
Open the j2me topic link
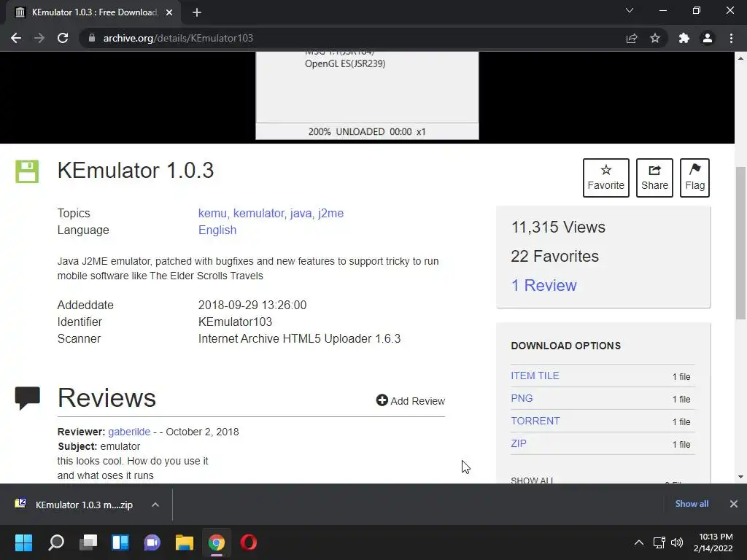pyautogui.click(x=330, y=214)
